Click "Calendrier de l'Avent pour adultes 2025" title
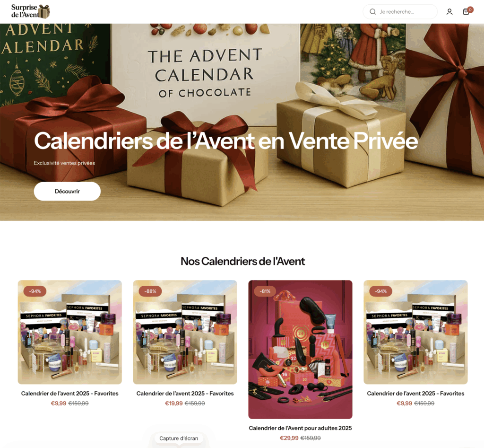This screenshot has width=484, height=448. (300, 428)
